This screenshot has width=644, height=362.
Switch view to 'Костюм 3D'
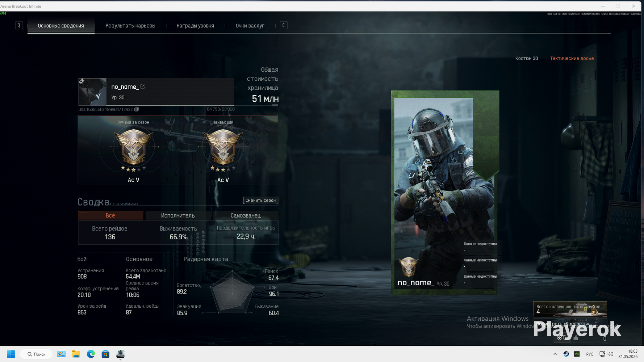[x=527, y=58]
